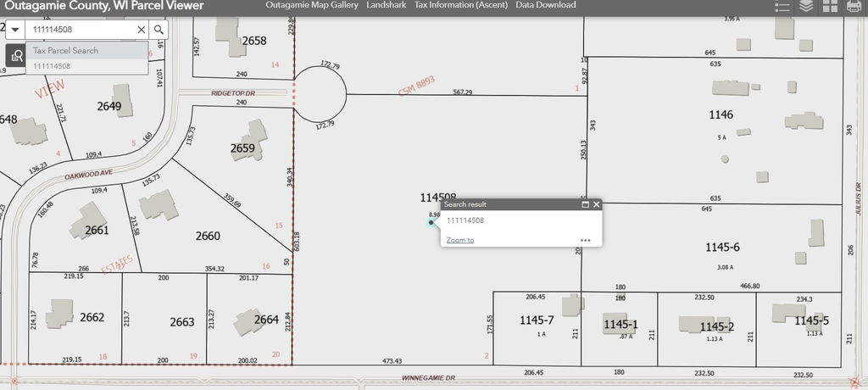Screen dimensions: 868x390
Task: Clear the search text with X icon
Action: click(x=142, y=30)
